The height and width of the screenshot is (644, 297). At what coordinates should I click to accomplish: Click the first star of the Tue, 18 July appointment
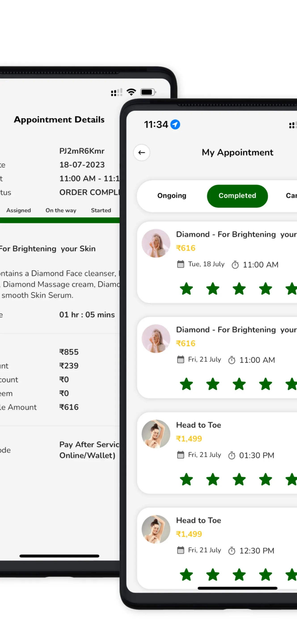[x=186, y=289]
